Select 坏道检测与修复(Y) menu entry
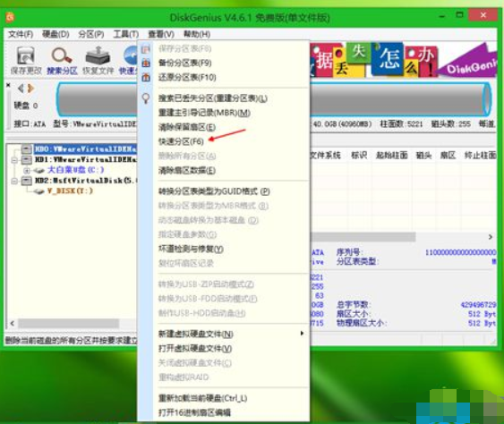The width and height of the screenshot is (504, 424). point(191,249)
